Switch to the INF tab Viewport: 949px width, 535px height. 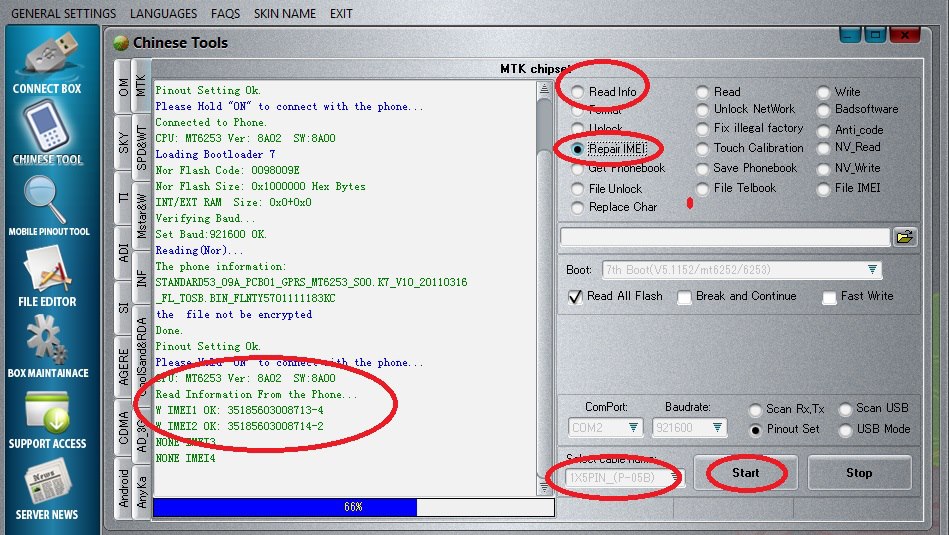click(x=141, y=278)
